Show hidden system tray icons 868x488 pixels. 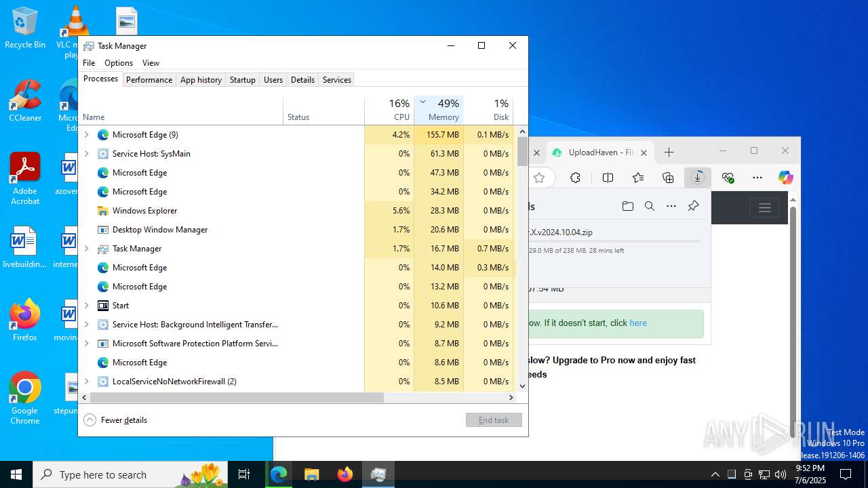(x=715, y=474)
